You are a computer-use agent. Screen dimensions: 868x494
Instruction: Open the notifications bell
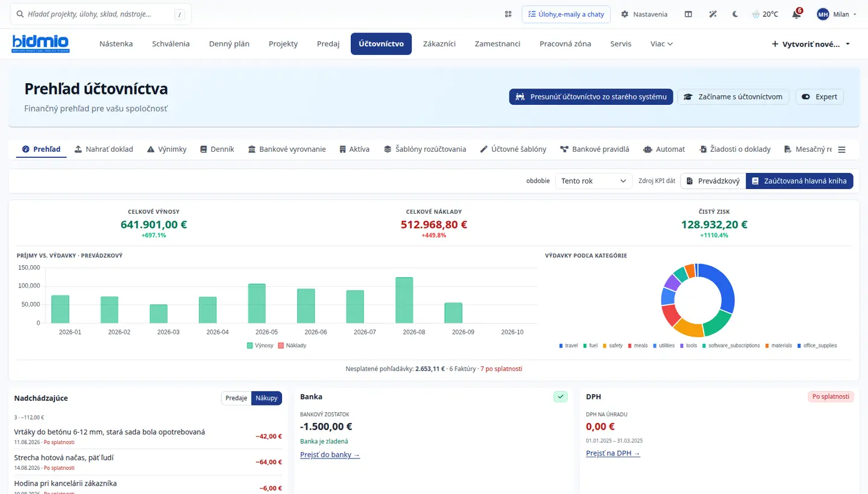[797, 14]
